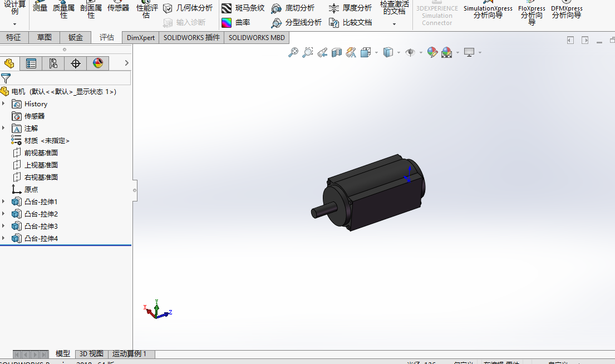
Task: Toggle Section View icon
Action: coord(337,52)
